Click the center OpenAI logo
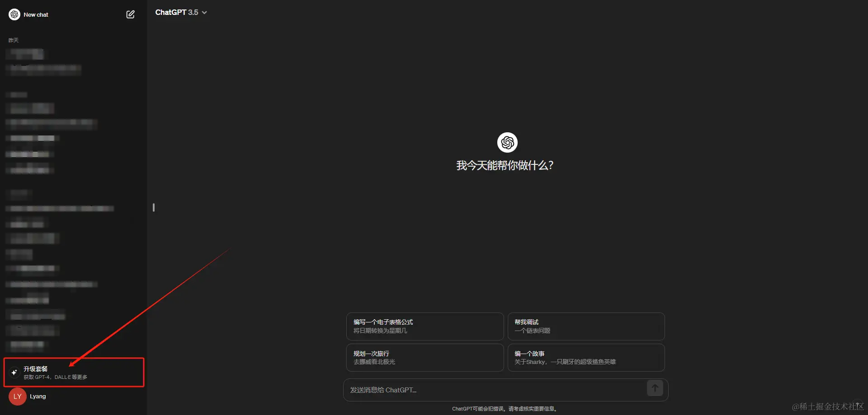 click(507, 143)
